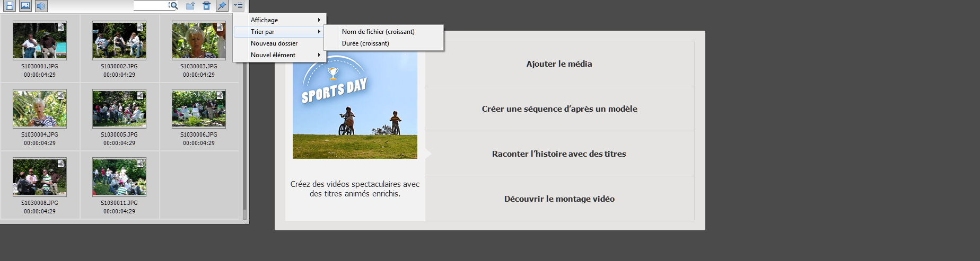Click the image type badge on S1030006.JPG
Screen dimensions: 980x261
(220, 95)
